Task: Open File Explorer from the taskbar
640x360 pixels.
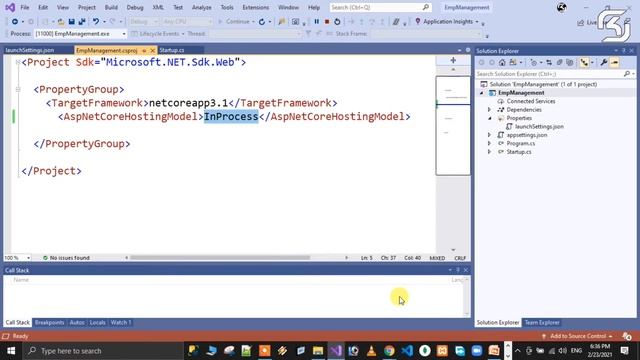Action: (318, 351)
